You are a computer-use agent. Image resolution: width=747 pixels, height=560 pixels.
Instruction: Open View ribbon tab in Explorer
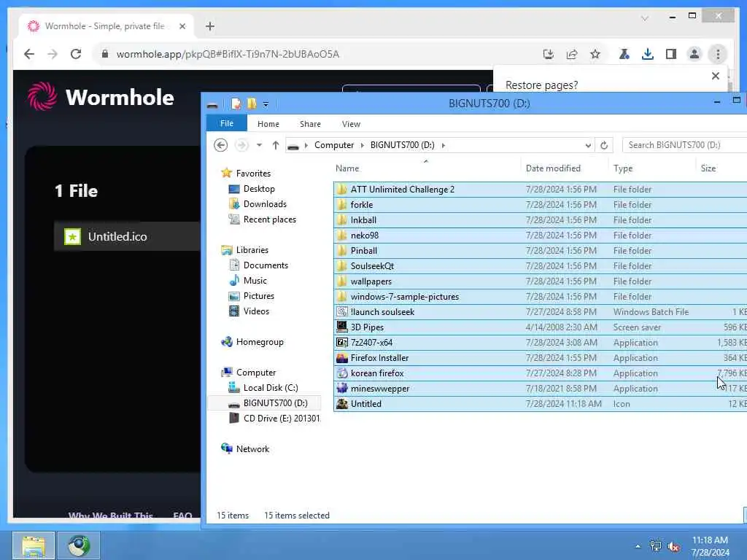point(351,124)
